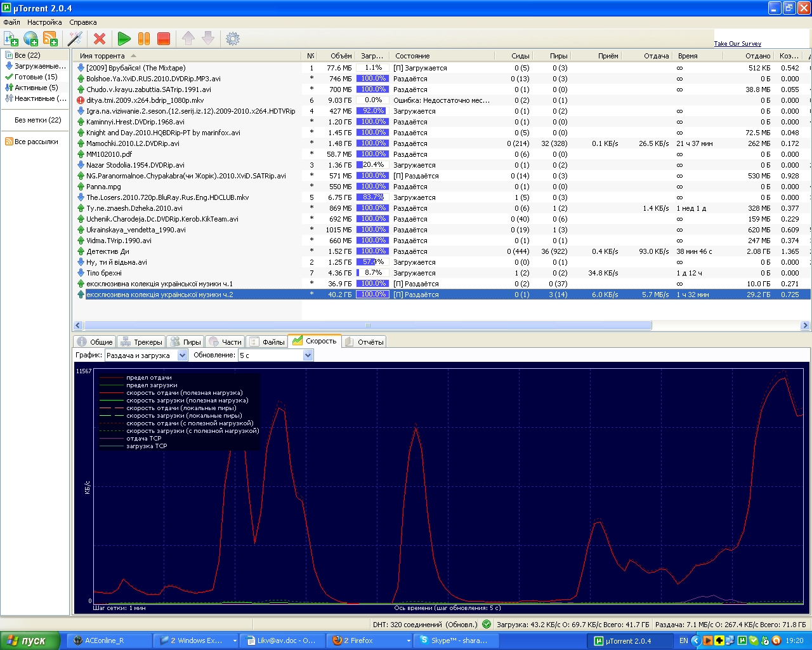Click Раздача speed status bar section

731,624
